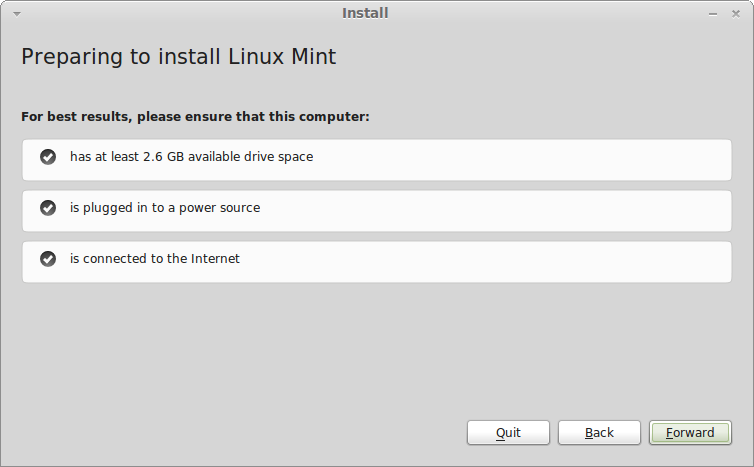Image resolution: width=754 pixels, height=467 pixels.
Task: Click the 'Install' window title text
Action: pos(365,13)
